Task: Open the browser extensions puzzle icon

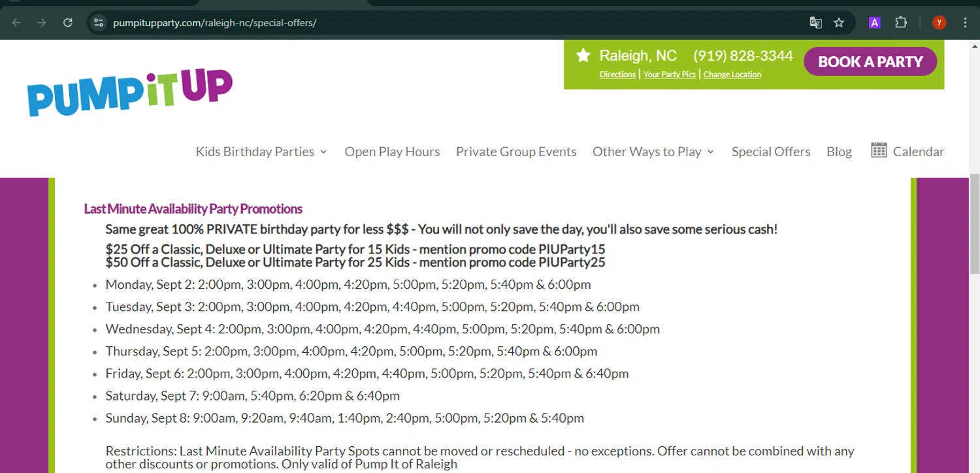Action: [901, 23]
